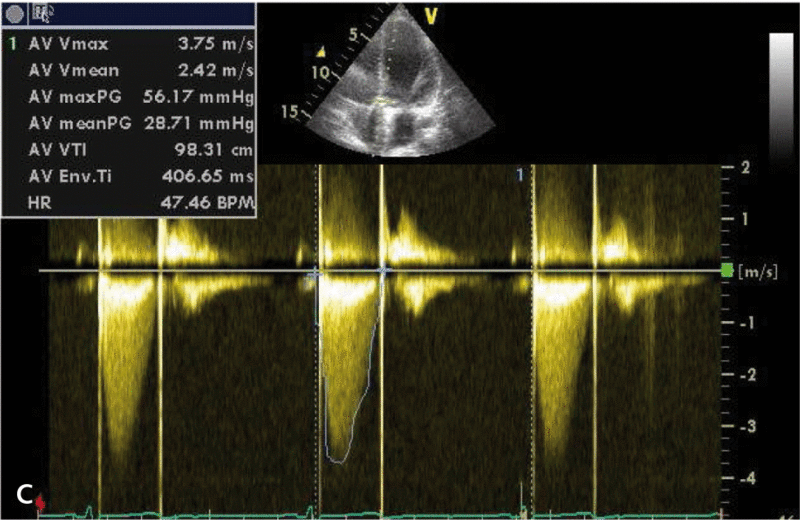Click the worksheet icon in the measurement panel header
Screen dimensions: 800x520
pyautogui.click(x=42, y=13)
